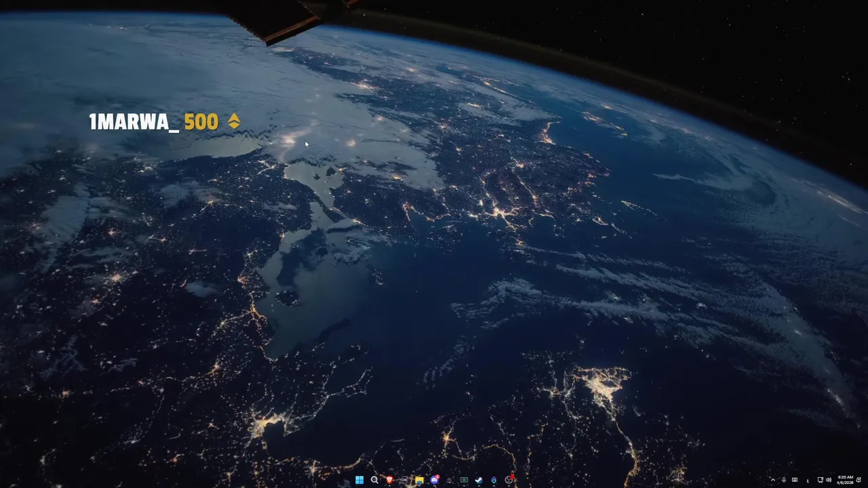Show hidden system tray icons
This screenshot has height=488, width=868.
(x=773, y=480)
